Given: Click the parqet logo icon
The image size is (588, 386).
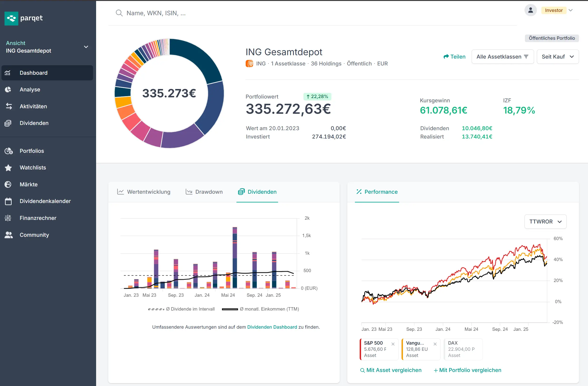Looking at the screenshot, I should click(11, 18).
